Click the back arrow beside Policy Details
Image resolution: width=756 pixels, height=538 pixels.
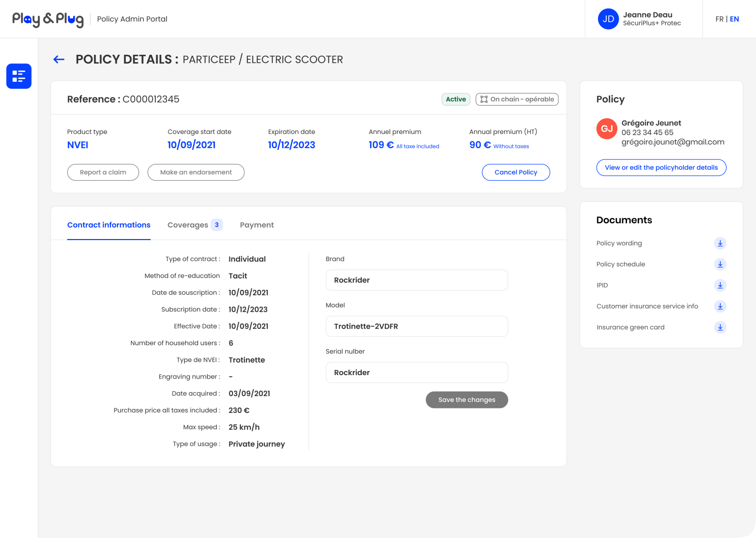pos(59,60)
